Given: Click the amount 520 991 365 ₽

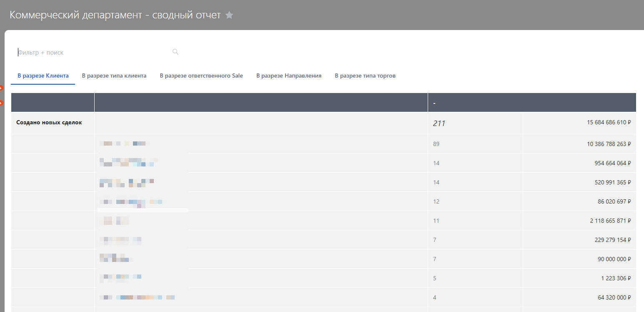Looking at the screenshot, I should [x=613, y=182].
